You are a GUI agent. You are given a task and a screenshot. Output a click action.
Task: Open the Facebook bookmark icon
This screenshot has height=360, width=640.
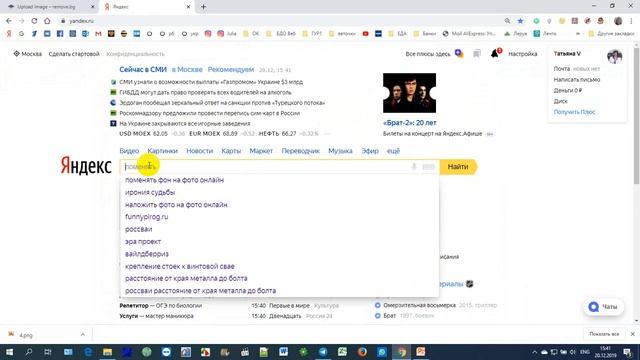(60, 33)
